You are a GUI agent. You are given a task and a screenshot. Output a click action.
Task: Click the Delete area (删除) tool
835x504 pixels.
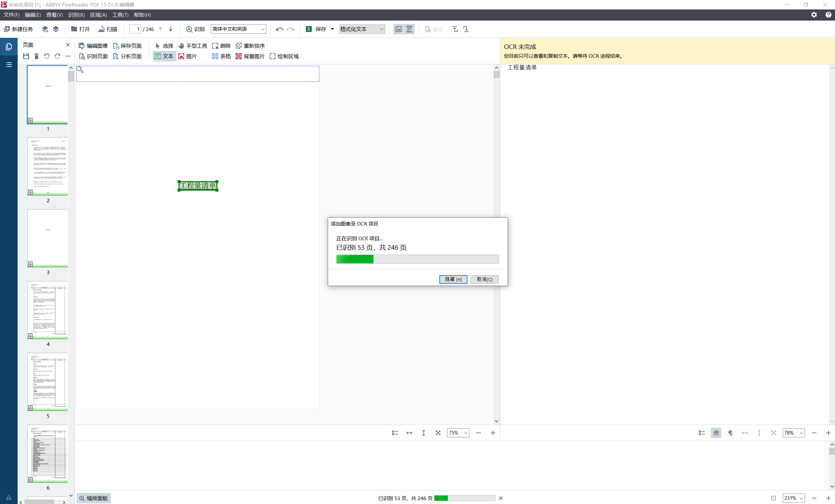click(221, 46)
